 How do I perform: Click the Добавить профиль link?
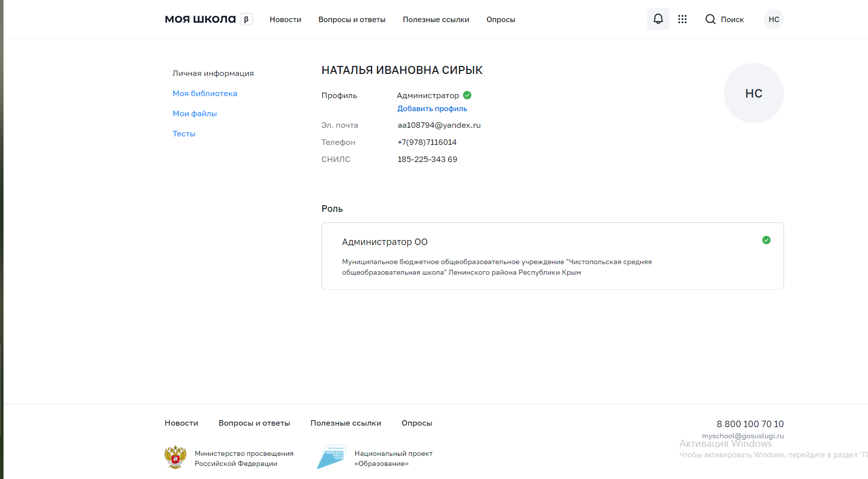(432, 109)
